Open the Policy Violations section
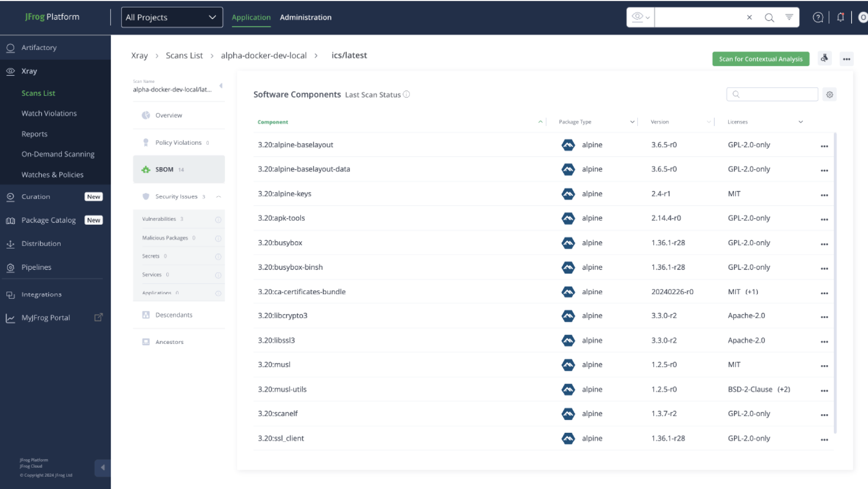 pyautogui.click(x=179, y=142)
